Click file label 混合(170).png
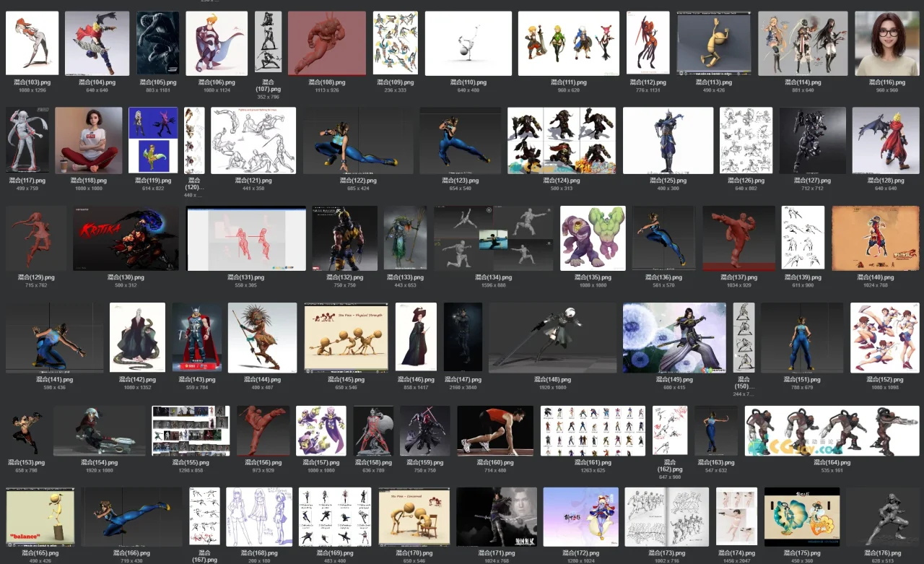 (x=414, y=553)
